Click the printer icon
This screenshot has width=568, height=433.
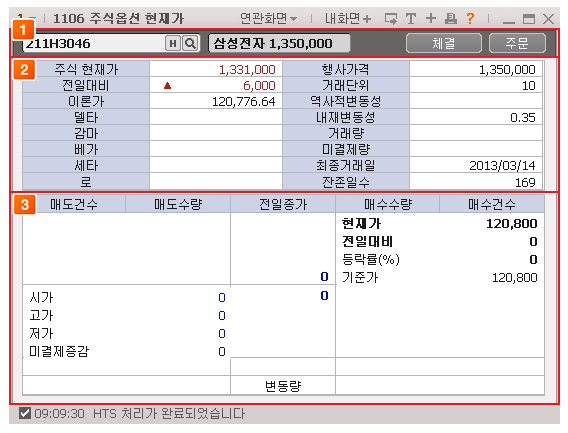(x=451, y=18)
